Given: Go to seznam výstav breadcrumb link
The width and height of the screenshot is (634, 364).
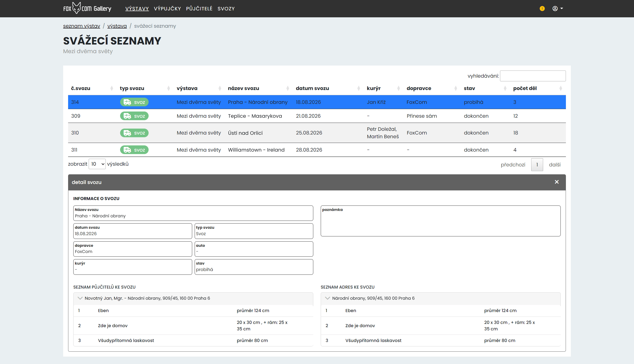Looking at the screenshot, I should pyautogui.click(x=81, y=26).
